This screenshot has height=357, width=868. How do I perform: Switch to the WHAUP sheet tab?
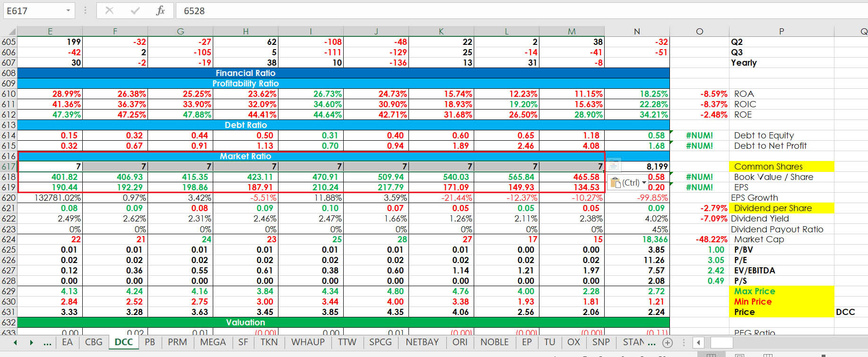click(308, 342)
